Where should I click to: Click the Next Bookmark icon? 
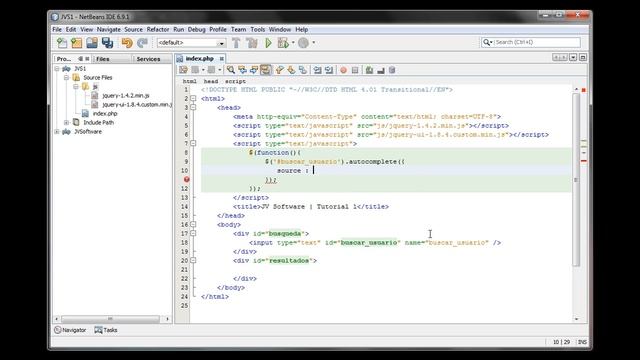pos(291,70)
